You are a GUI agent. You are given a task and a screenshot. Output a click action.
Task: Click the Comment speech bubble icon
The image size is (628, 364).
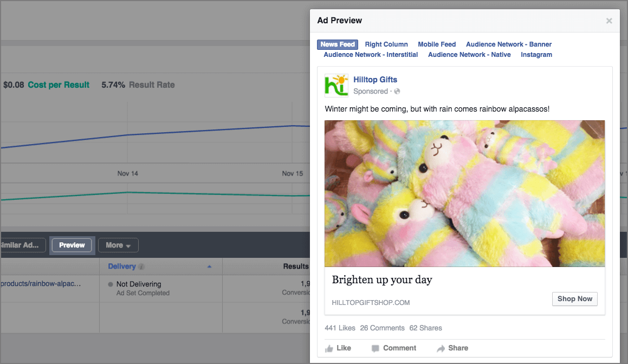tap(375, 348)
